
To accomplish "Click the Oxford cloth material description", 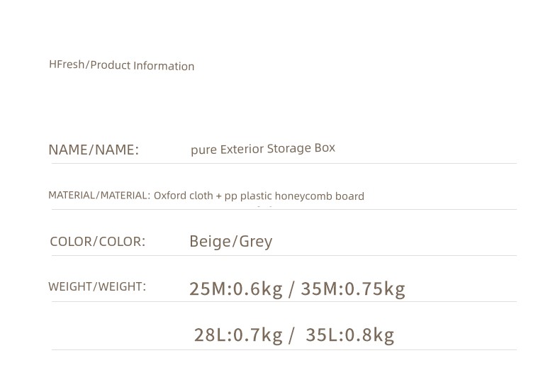I will click(x=259, y=196).
